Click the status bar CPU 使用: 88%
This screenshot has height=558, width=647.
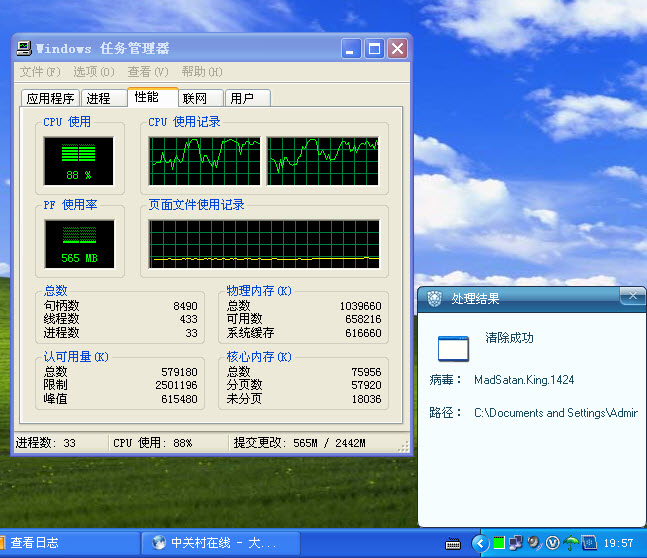pos(153,443)
